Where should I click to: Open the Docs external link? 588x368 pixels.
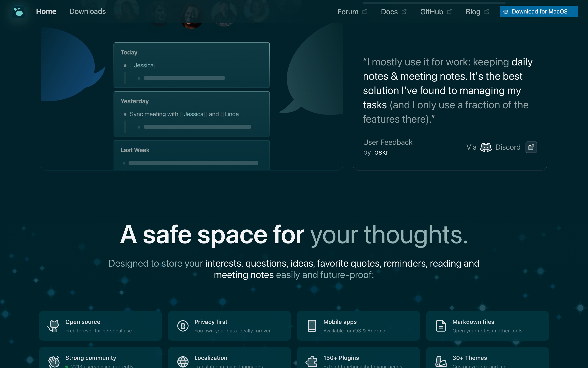pos(394,12)
